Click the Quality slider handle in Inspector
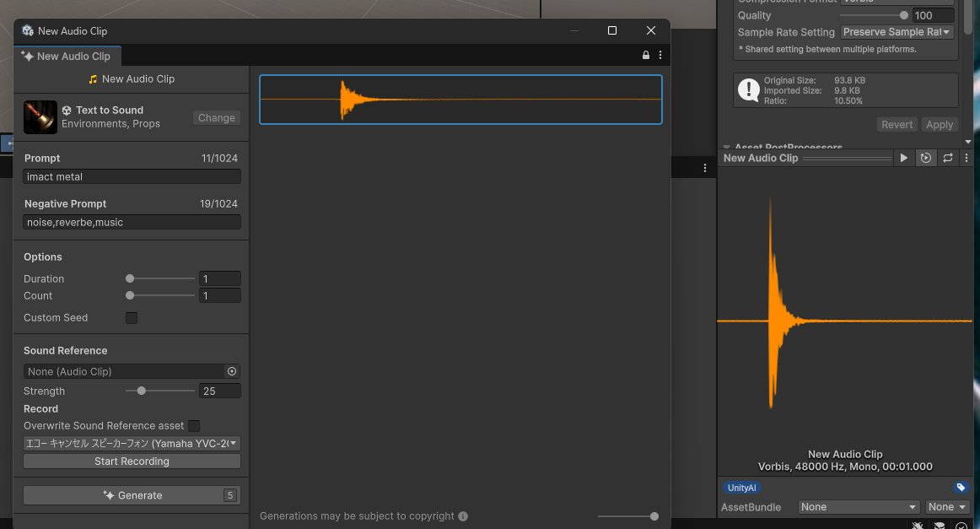 coord(904,15)
